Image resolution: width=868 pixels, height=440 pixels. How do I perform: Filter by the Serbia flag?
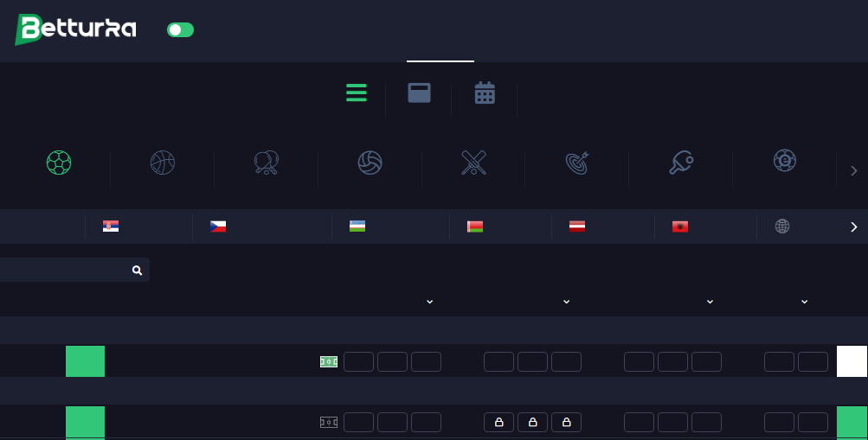click(111, 226)
